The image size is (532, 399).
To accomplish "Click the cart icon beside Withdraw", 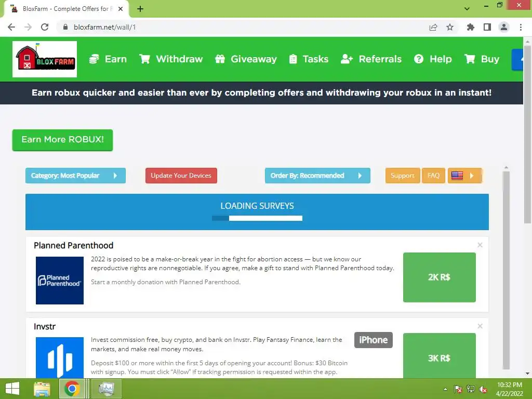I will pos(144,59).
